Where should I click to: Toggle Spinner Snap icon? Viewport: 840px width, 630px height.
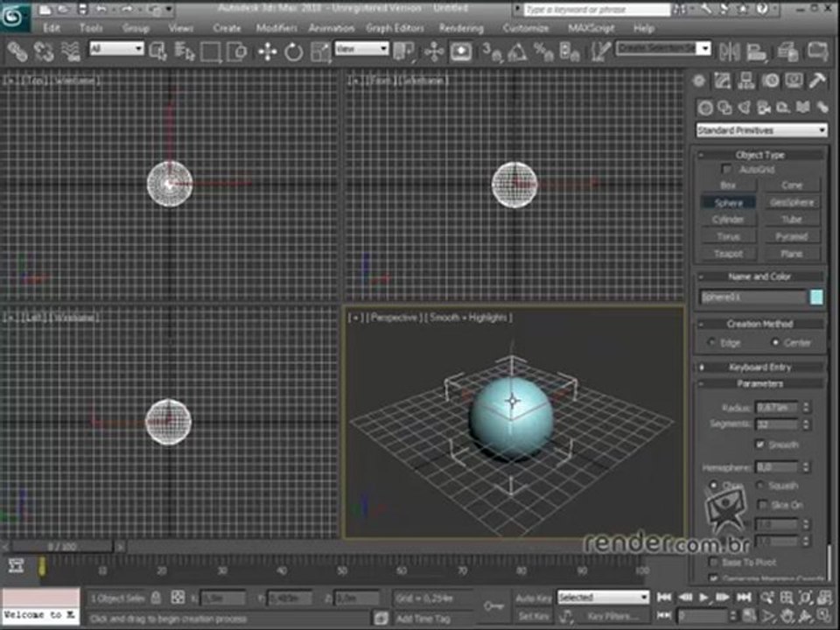coord(570,52)
